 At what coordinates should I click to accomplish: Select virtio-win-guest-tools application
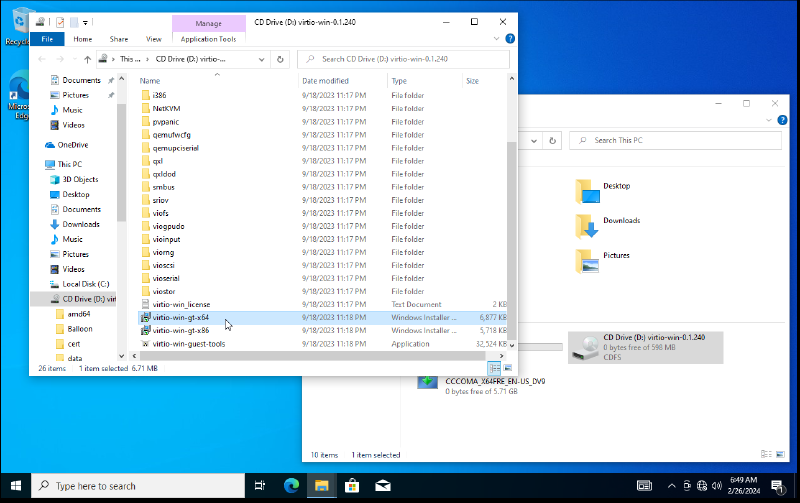189,344
